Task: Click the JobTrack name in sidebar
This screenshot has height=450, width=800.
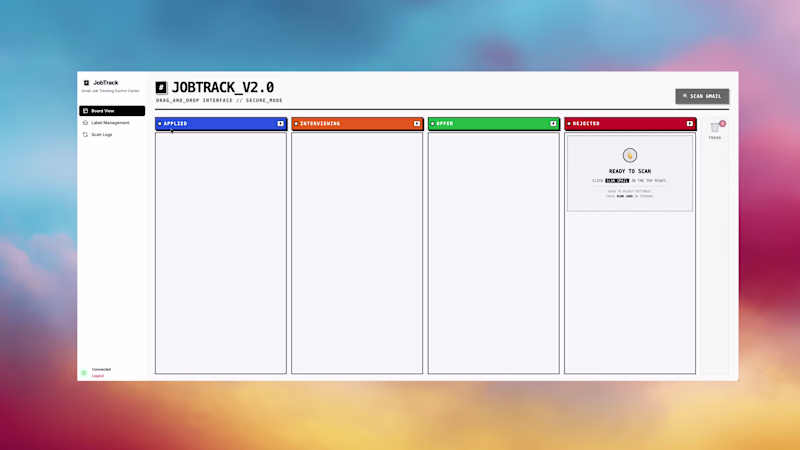Action: 106,83
